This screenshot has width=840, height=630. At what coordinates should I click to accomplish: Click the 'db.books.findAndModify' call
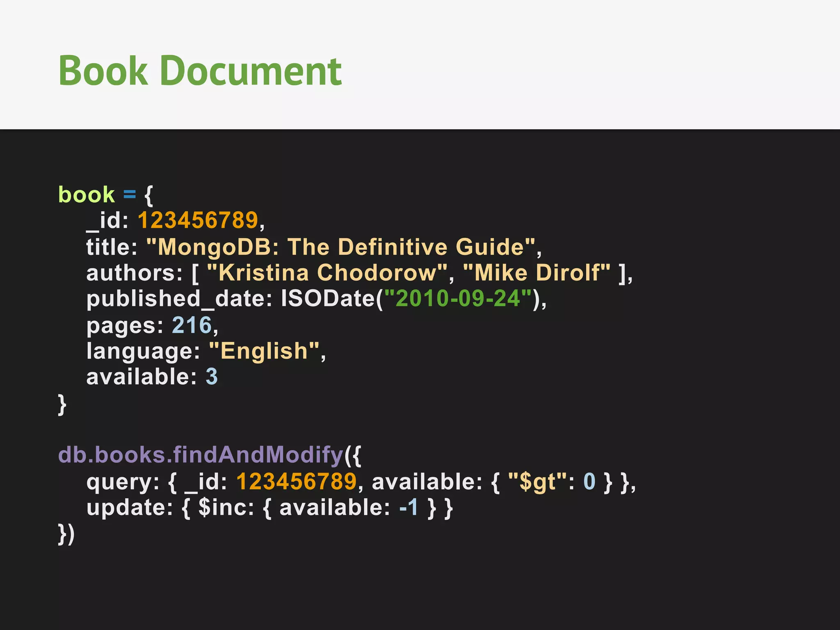click(x=201, y=455)
